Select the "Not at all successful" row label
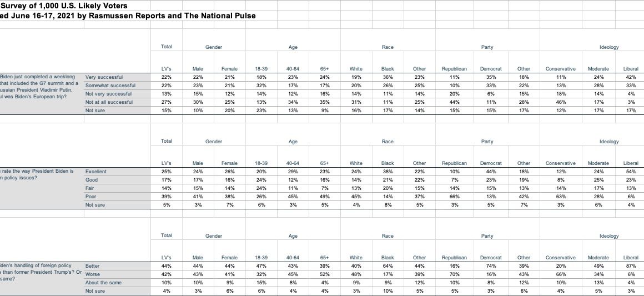The image size is (644, 296). (110, 103)
